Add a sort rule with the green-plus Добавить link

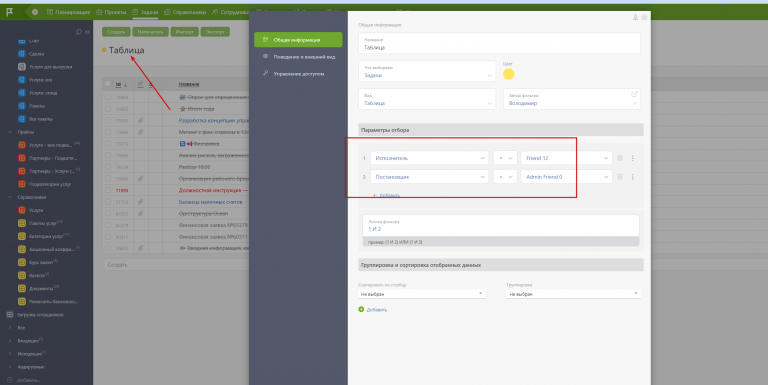pyautogui.click(x=373, y=310)
